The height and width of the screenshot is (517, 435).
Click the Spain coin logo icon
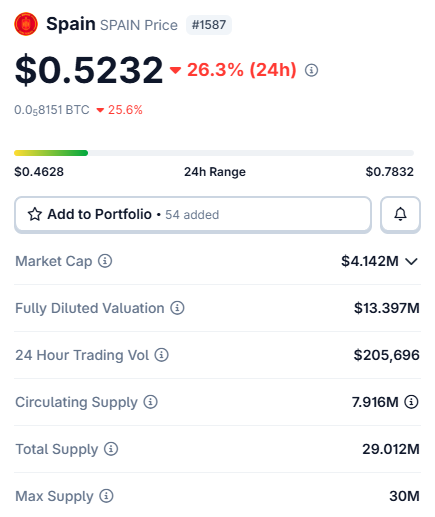26,24
